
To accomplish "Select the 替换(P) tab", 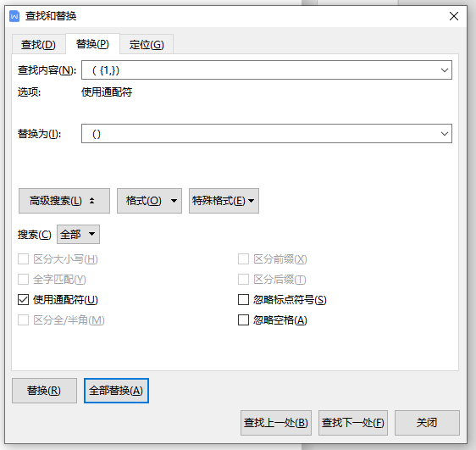I will [92, 44].
